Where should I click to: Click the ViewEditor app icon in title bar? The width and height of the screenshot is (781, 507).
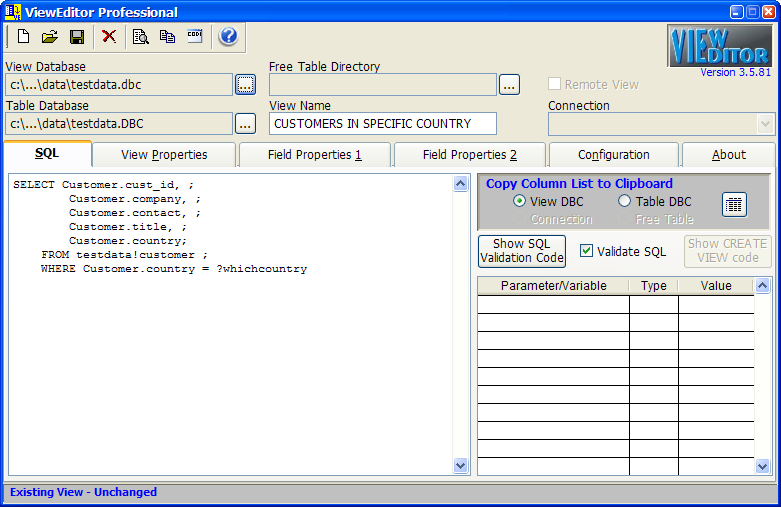click(12, 11)
